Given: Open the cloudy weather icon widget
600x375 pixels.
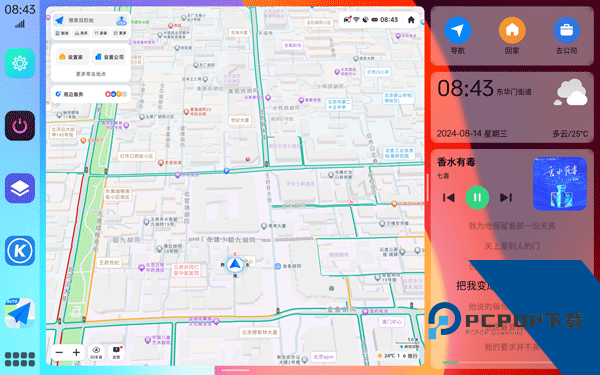Looking at the screenshot, I should pyautogui.click(x=571, y=92).
